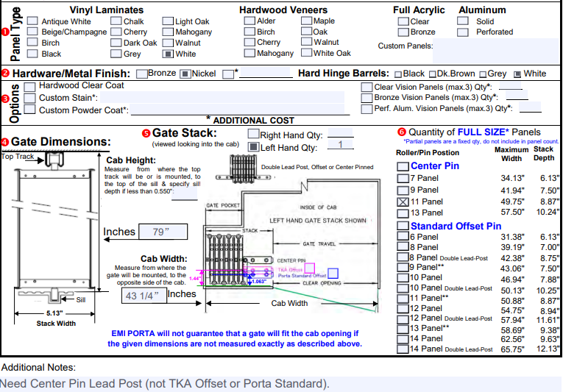The width and height of the screenshot is (563, 392).
Task: Uncheck the 11 Panel 49.75" checkbox
Action: pos(403,202)
